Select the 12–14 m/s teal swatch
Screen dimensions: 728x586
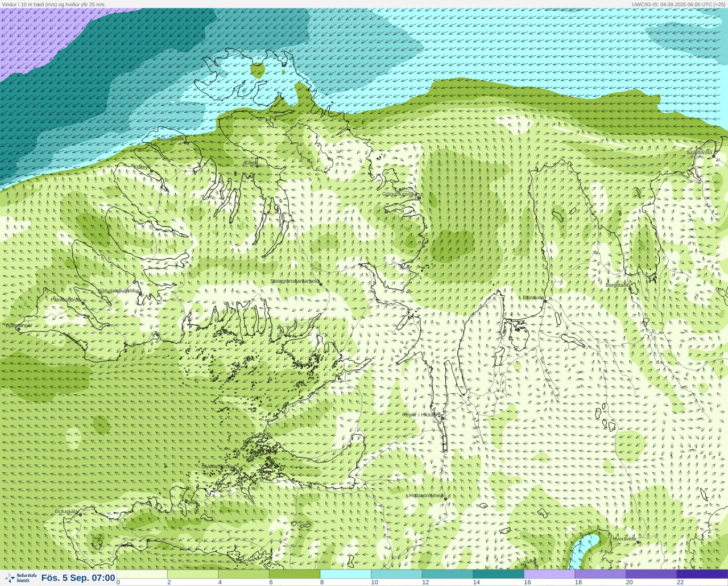click(x=448, y=574)
